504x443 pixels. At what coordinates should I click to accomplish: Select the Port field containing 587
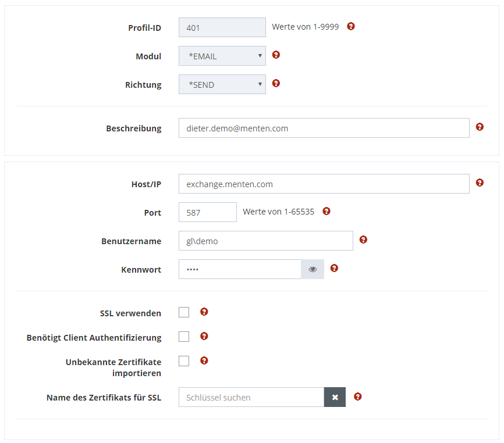tap(207, 212)
